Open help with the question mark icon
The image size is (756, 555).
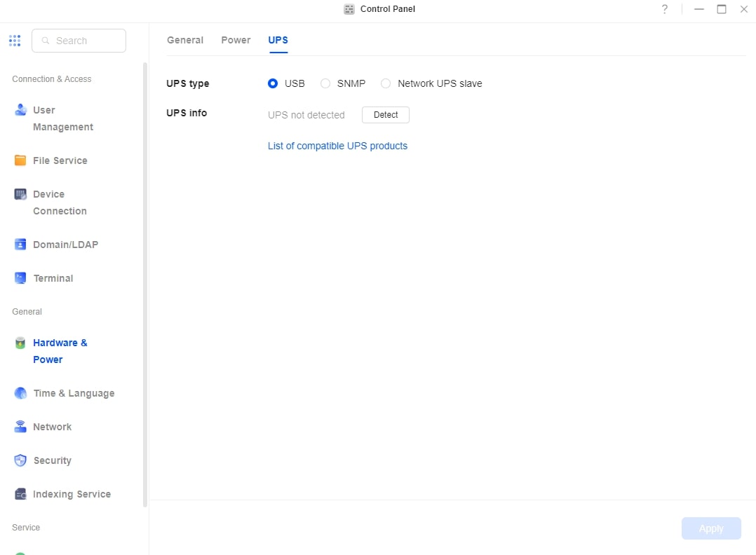665,9
